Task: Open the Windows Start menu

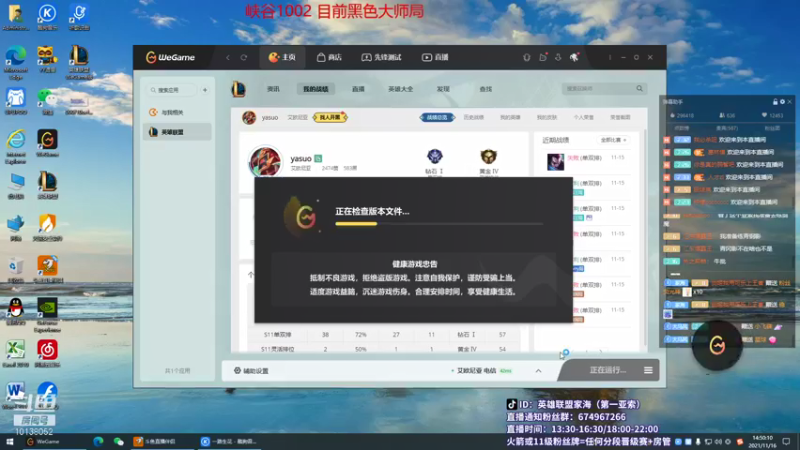Action: click(x=9, y=441)
